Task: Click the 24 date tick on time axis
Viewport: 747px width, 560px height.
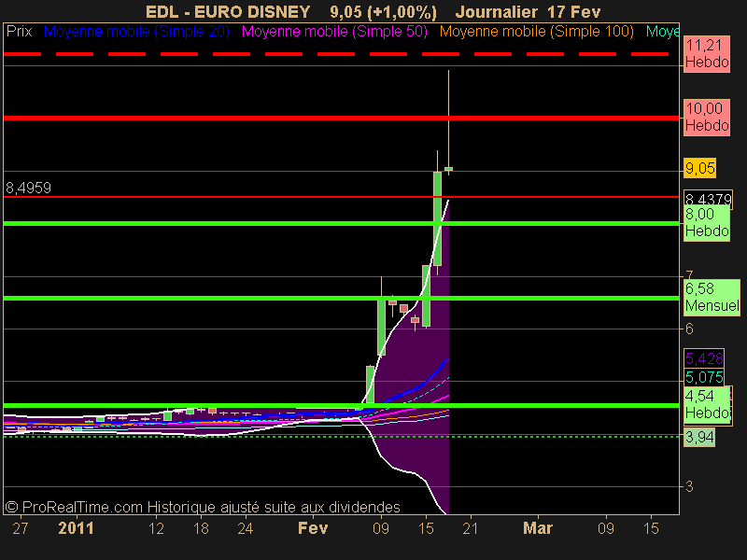Action: tap(246, 528)
